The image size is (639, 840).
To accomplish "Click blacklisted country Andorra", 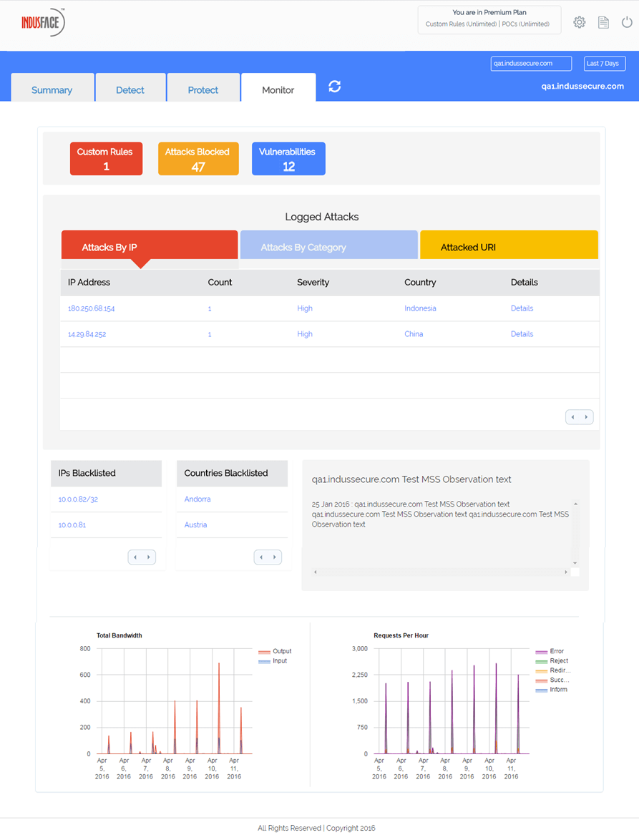I will tap(197, 499).
